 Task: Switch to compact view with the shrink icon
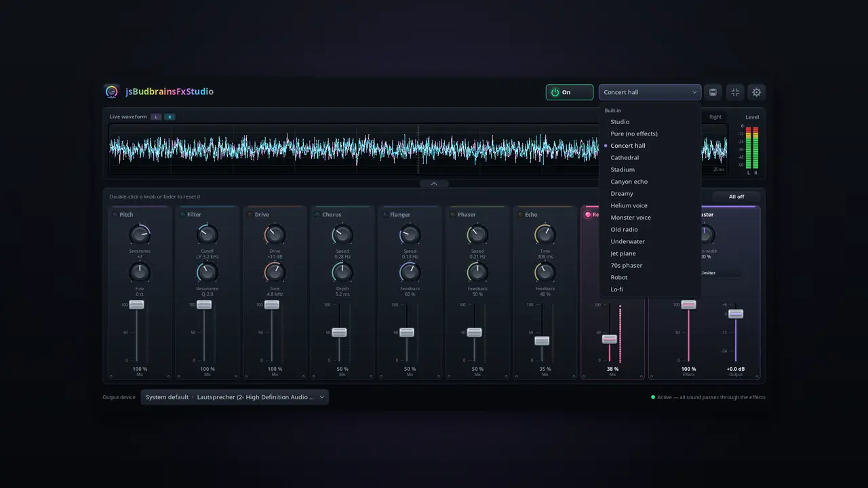click(735, 92)
